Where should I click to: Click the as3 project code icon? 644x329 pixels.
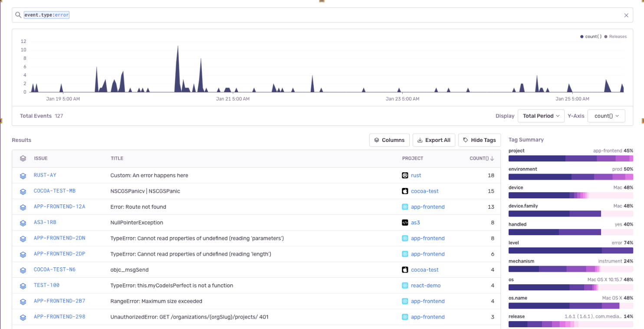405,223
